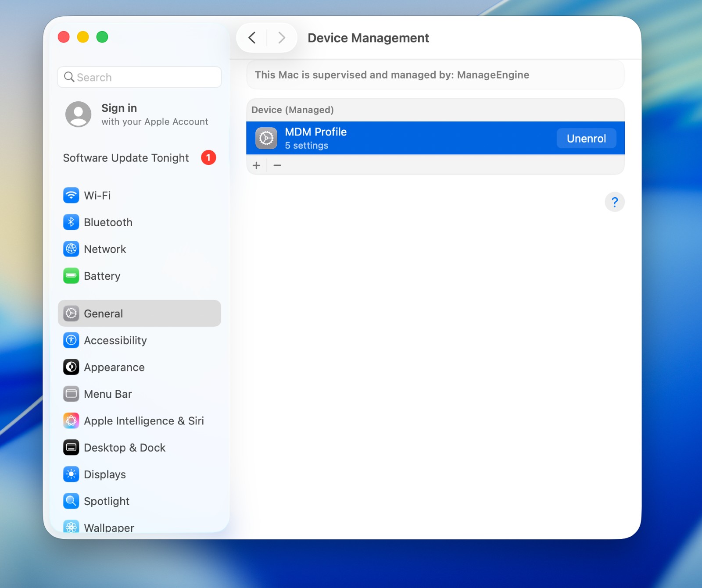Screen dimensions: 702x588
Task: Open Apple Intelligence & Siri icon
Action: pyautogui.click(x=71, y=421)
